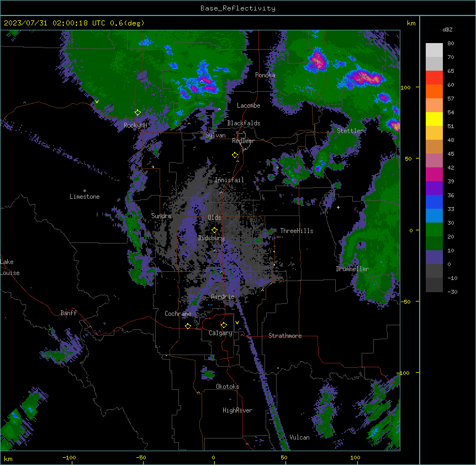Select the bright orange swatch between 60 and 57
476x465 pixels.
point(434,91)
